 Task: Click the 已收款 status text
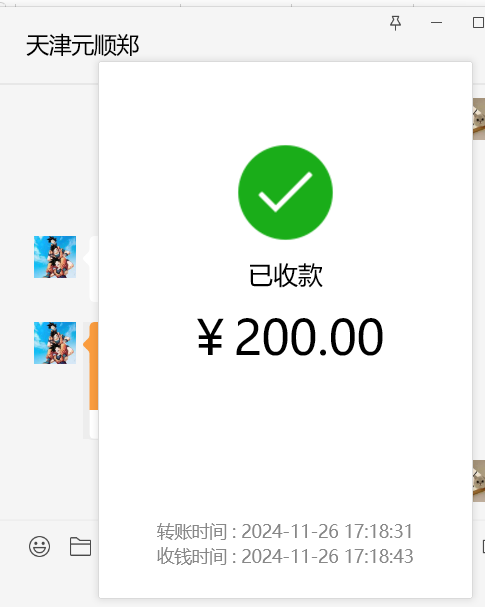[x=285, y=275]
